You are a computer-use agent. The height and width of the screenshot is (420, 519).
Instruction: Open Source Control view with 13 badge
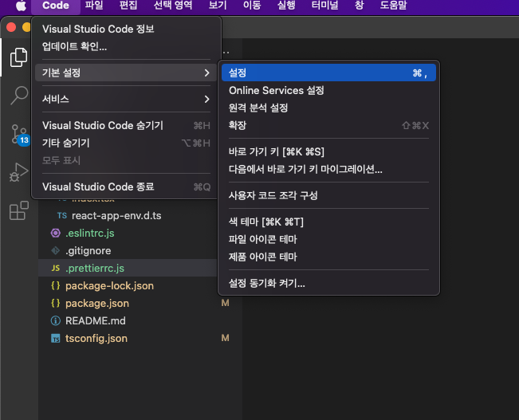point(20,135)
